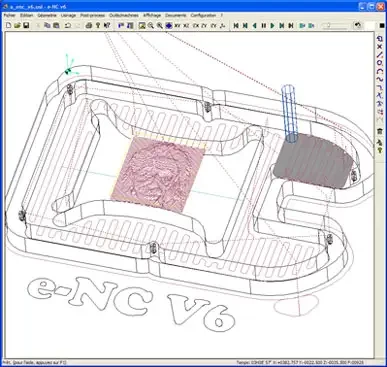Click the question mark Help icon
The height and width of the screenshot is (367, 387).
click(x=98, y=25)
